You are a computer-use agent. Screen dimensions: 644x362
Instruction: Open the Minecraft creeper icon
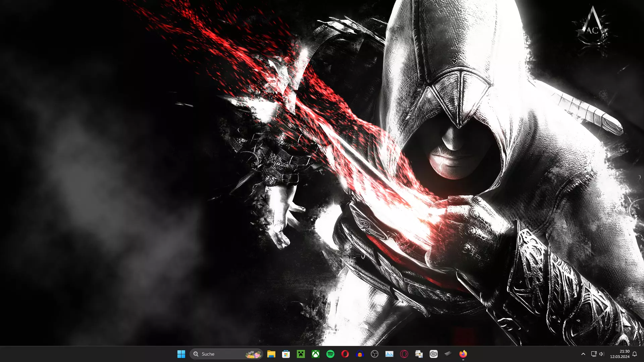(x=301, y=354)
